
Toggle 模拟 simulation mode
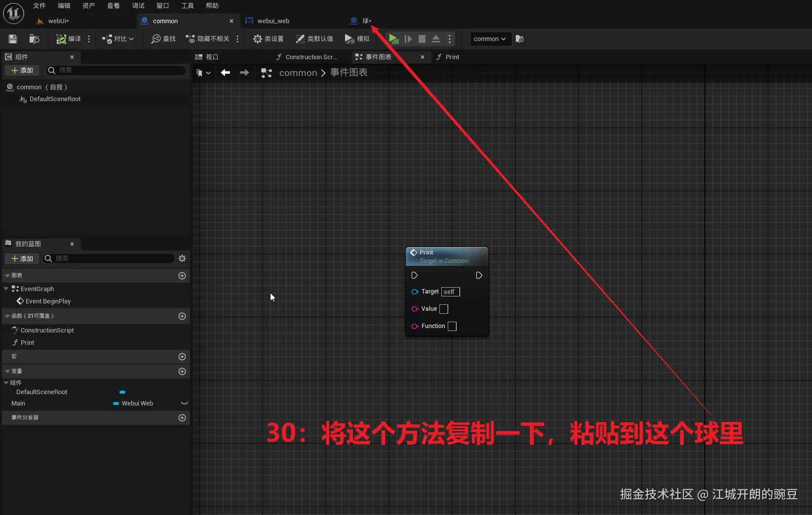tap(357, 39)
